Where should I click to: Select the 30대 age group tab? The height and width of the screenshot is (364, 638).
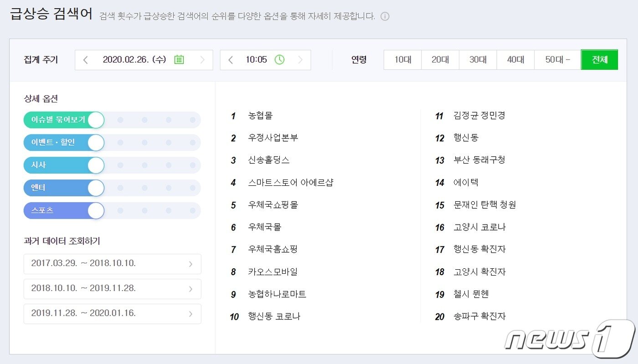click(x=478, y=59)
